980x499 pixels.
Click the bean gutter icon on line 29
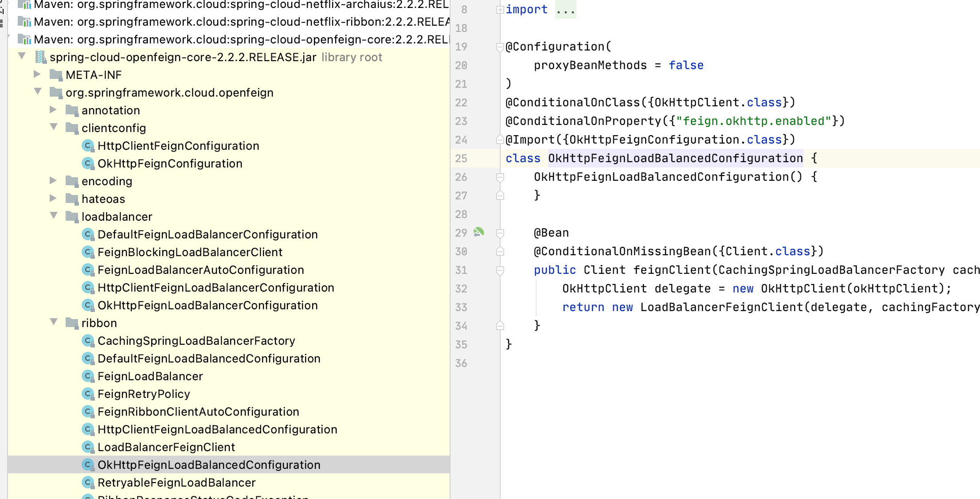[x=478, y=232]
